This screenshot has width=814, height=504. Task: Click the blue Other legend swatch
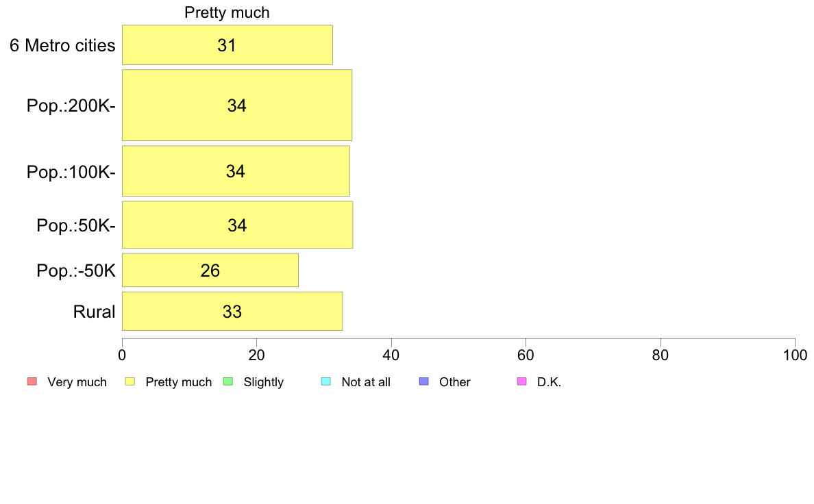click(x=423, y=381)
